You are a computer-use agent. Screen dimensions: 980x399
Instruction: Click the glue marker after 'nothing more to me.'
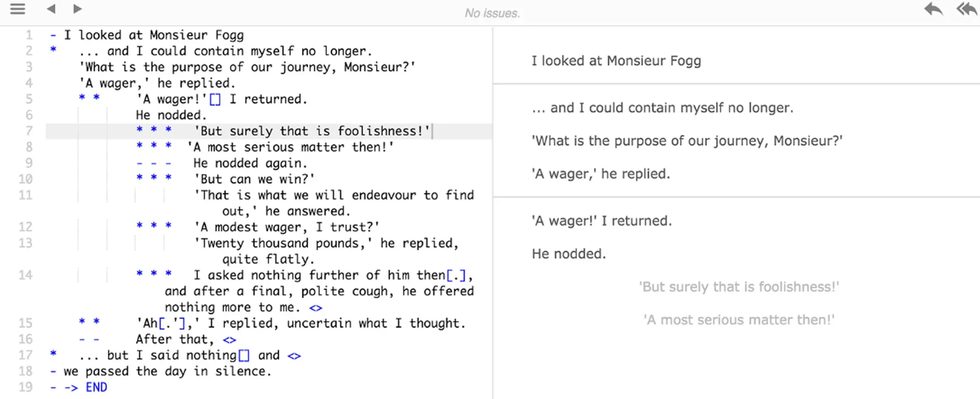[x=316, y=308]
